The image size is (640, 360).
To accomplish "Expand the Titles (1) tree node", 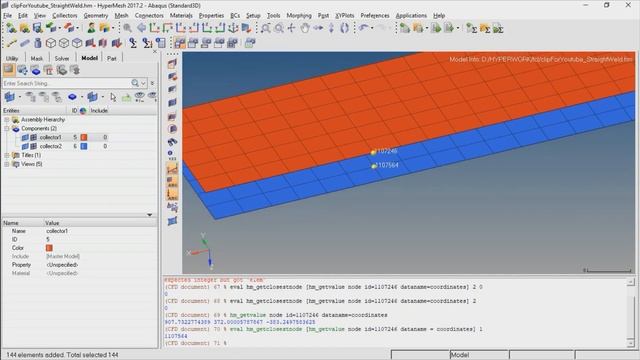I will click(x=7, y=155).
